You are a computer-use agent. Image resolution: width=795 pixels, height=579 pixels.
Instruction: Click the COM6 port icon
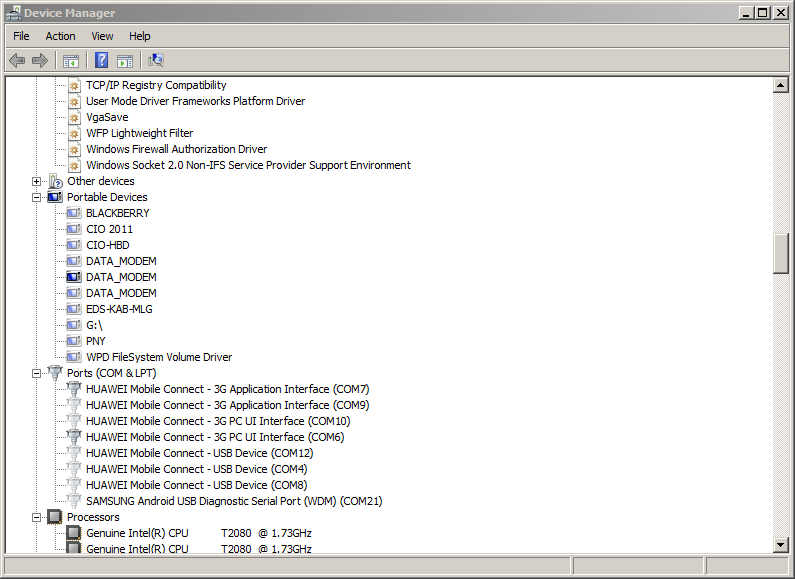pyautogui.click(x=74, y=437)
